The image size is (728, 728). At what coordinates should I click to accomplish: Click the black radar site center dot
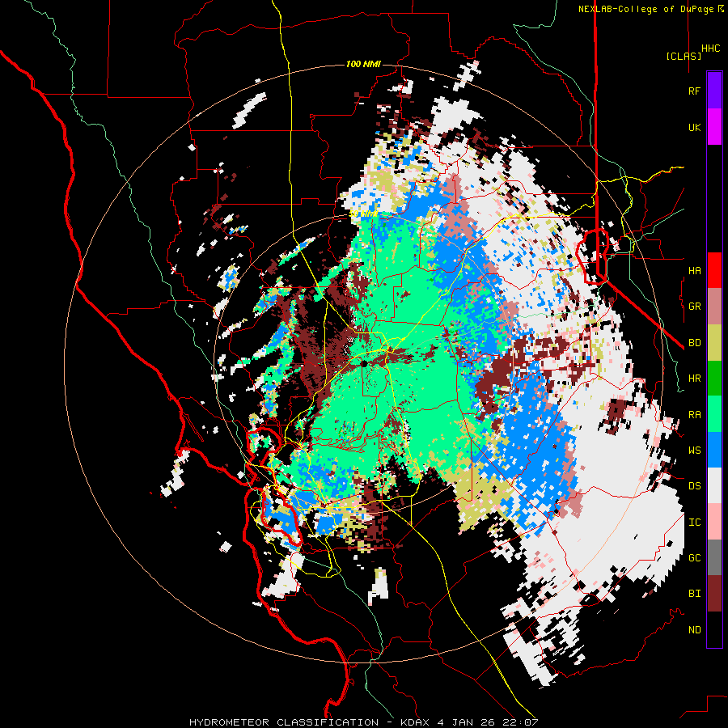coord(365,363)
